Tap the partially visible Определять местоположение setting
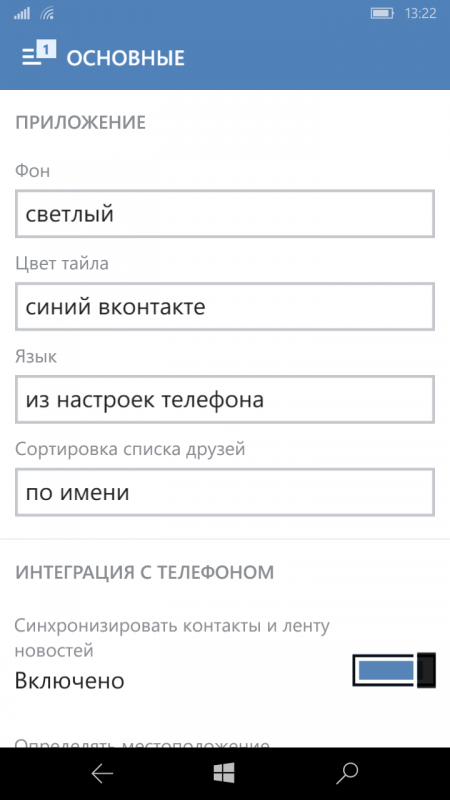 click(x=142, y=743)
